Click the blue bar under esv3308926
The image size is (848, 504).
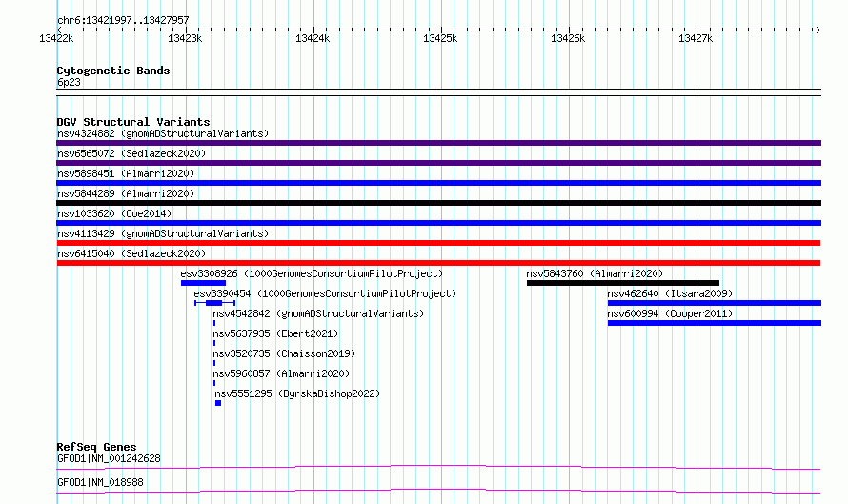coord(203,283)
